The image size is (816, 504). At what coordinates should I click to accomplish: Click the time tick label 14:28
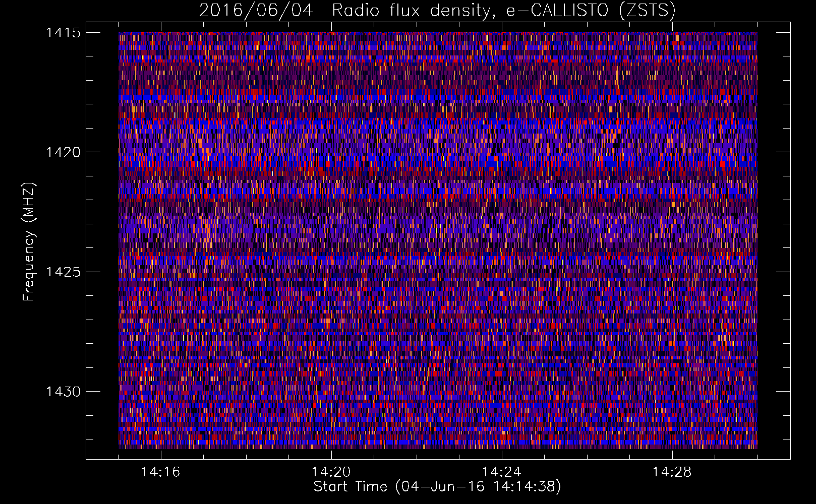point(672,472)
